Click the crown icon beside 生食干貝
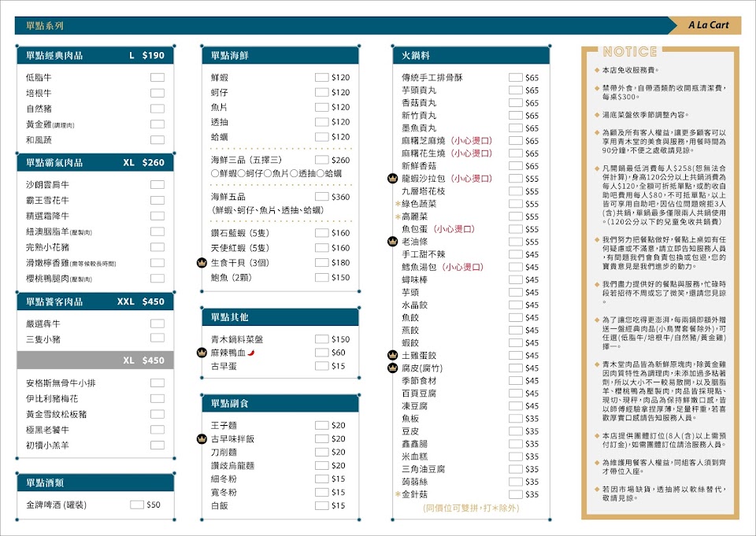756x536 pixels. point(202,263)
